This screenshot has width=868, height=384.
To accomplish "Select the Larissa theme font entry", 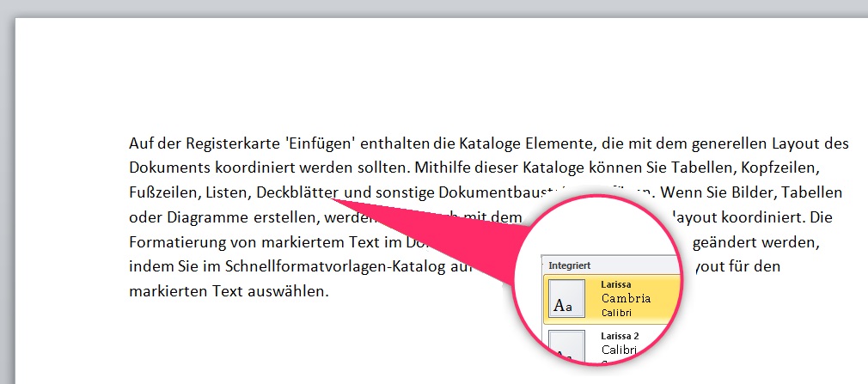I will tap(636, 297).
